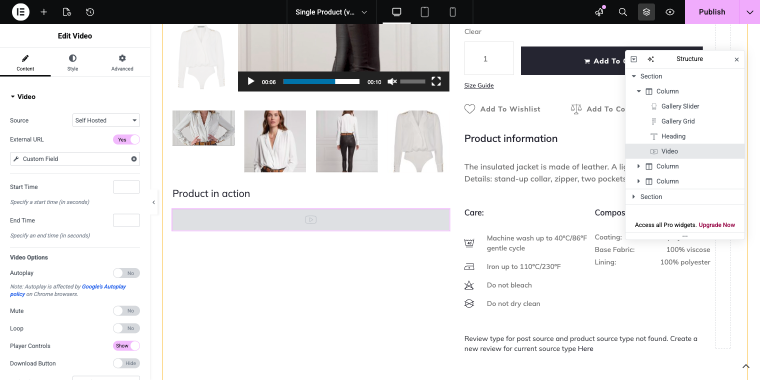Open the revision history icon

coord(90,12)
